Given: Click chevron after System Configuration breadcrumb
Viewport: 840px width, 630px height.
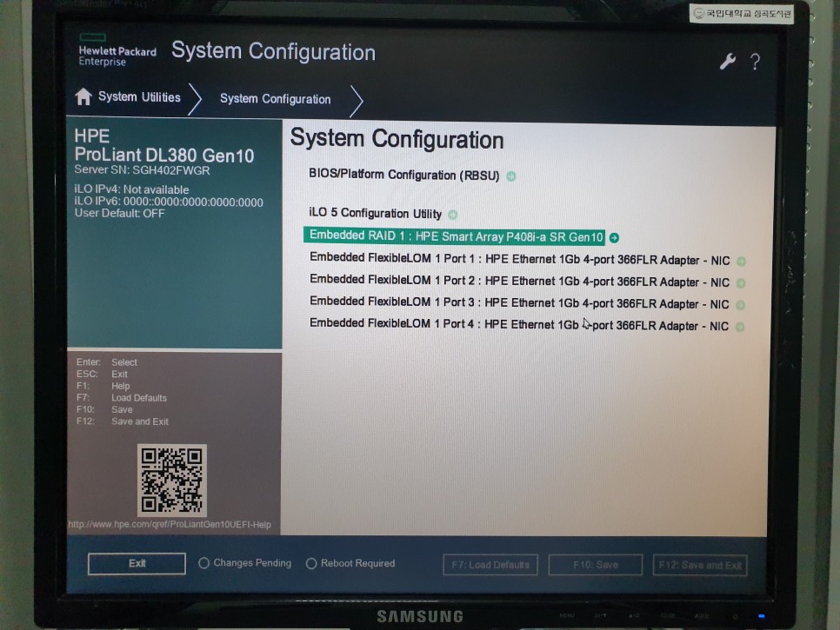Looking at the screenshot, I should coord(357,101).
